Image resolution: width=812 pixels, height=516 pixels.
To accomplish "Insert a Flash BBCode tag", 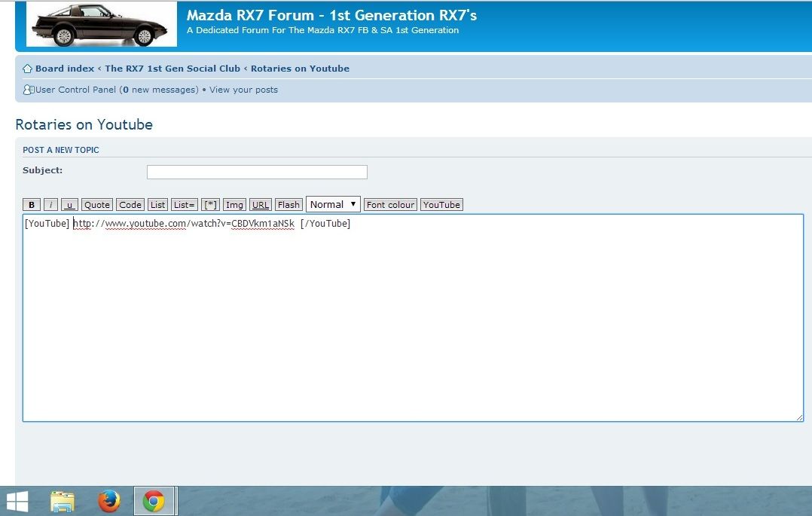I will pos(288,205).
